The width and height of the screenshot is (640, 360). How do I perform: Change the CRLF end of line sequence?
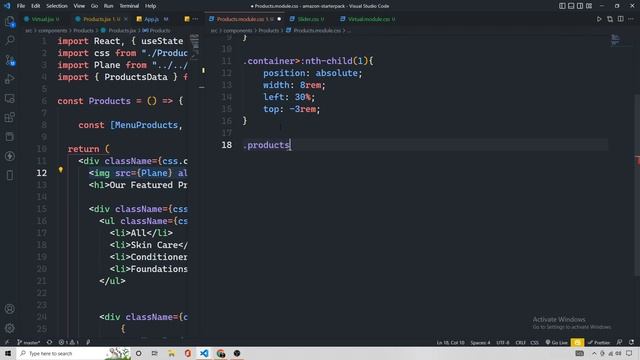point(520,342)
